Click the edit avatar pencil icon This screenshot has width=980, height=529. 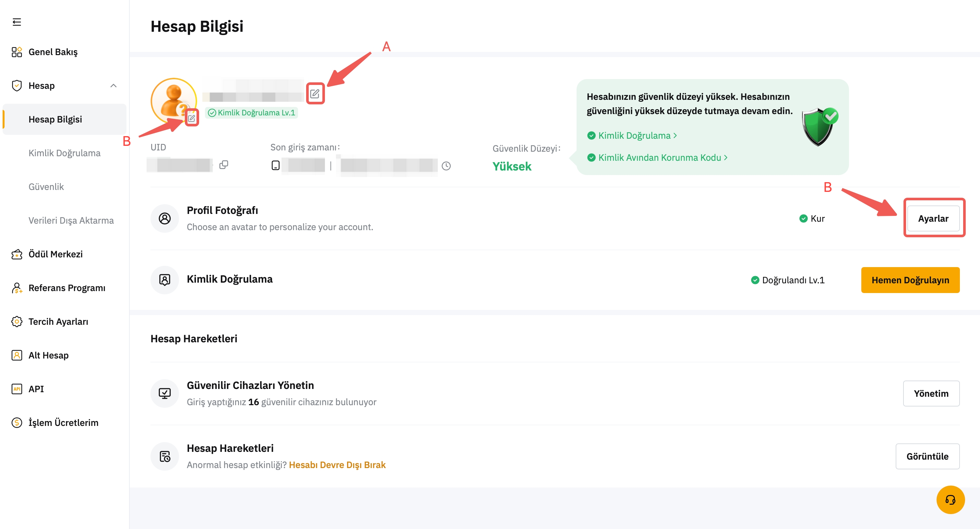pos(192,118)
